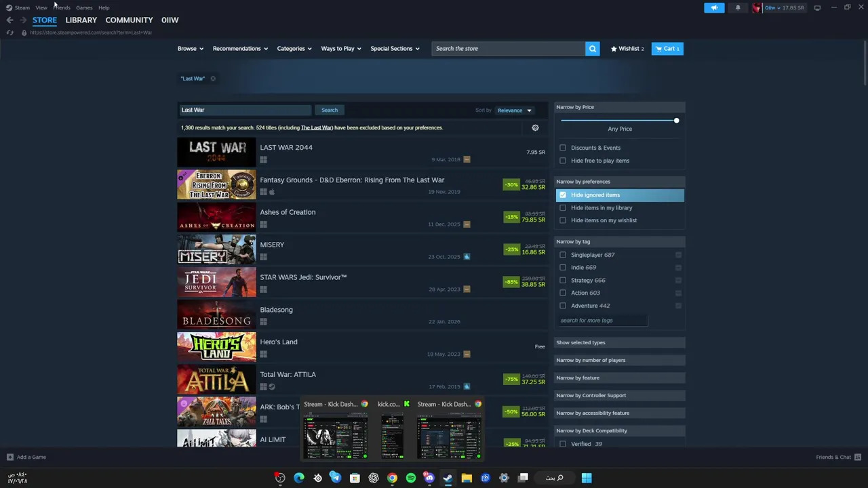Viewport: 868px width, 488px height.
Task: Open STAR WARS Jedi: Survivor result
Action: pyautogui.click(x=362, y=282)
